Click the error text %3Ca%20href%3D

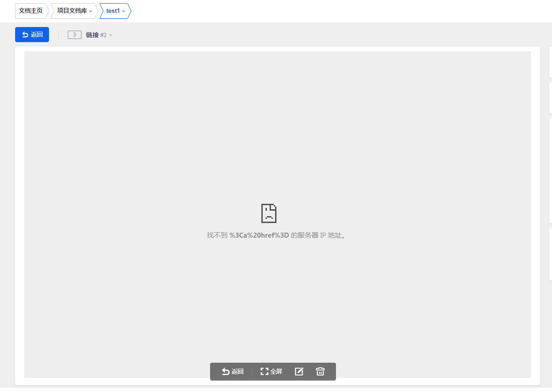click(259, 235)
